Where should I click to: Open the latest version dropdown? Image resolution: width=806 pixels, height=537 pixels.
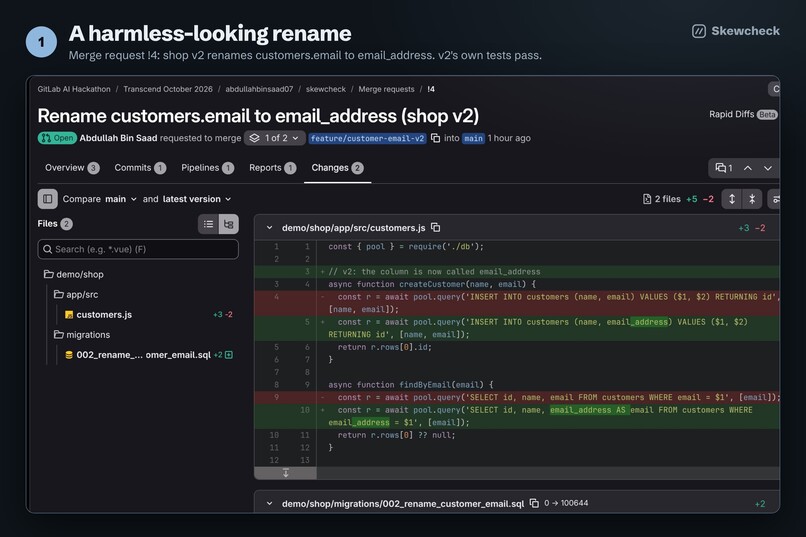coord(197,199)
